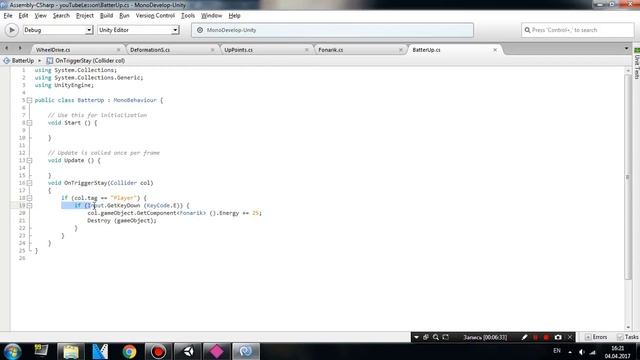Image resolution: width=640 pixels, height=360 pixels.
Task: Open the Build menu
Action: point(107,16)
